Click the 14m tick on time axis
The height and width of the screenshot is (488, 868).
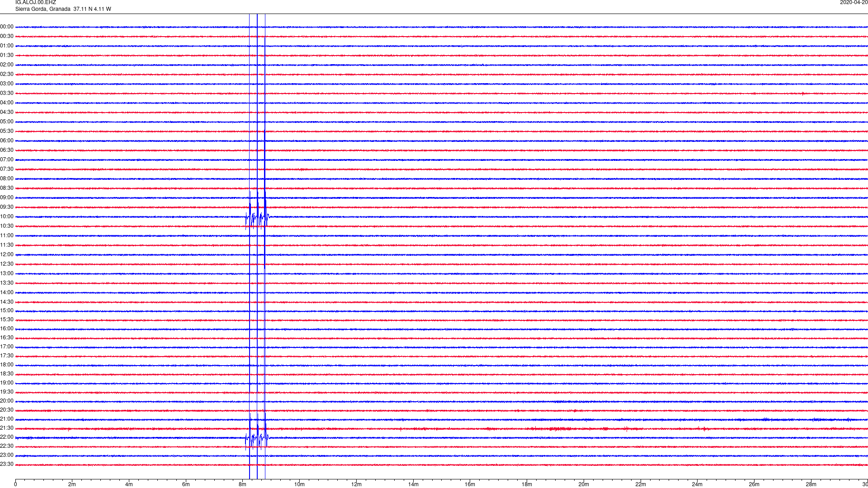coord(413,484)
